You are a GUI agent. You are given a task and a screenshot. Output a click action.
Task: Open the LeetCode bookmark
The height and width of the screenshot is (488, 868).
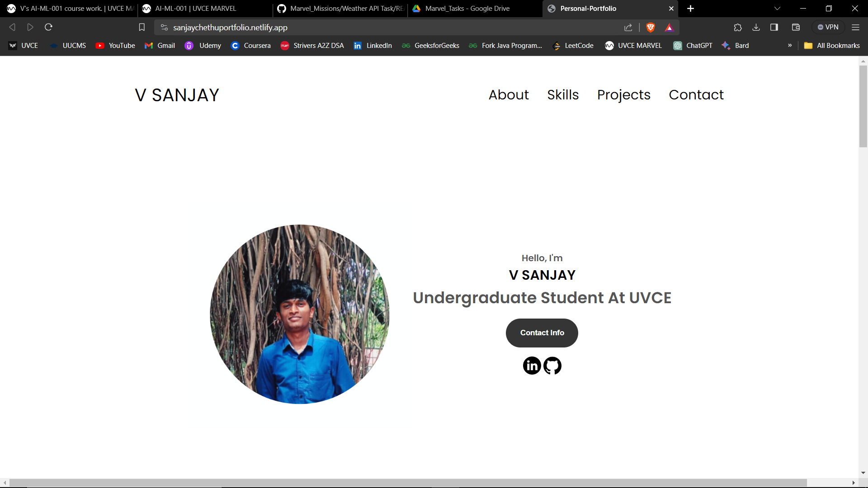pyautogui.click(x=573, y=46)
